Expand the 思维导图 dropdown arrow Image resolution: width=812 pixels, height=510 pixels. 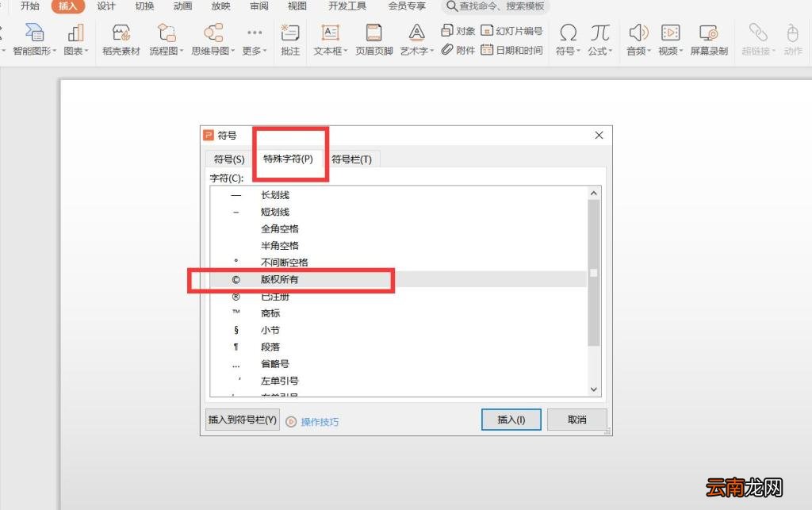click(232, 51)
